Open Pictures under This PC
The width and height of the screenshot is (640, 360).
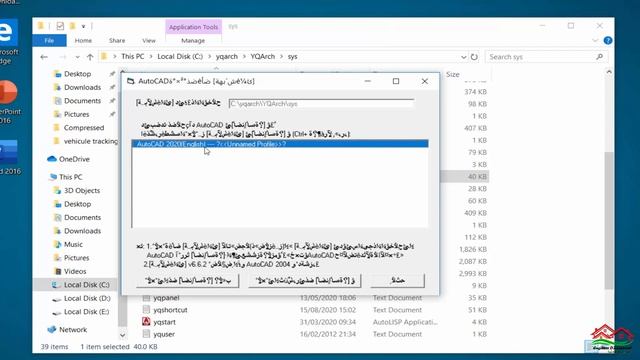pos(76,258)
